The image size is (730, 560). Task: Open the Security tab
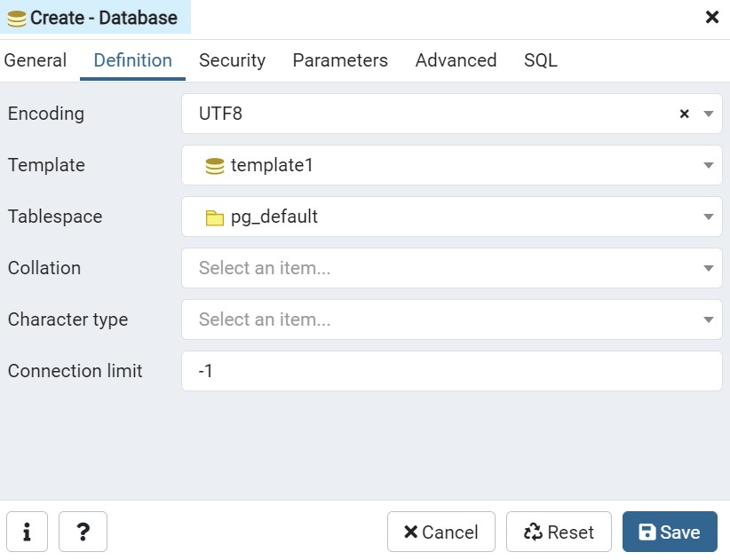(232, 60)
